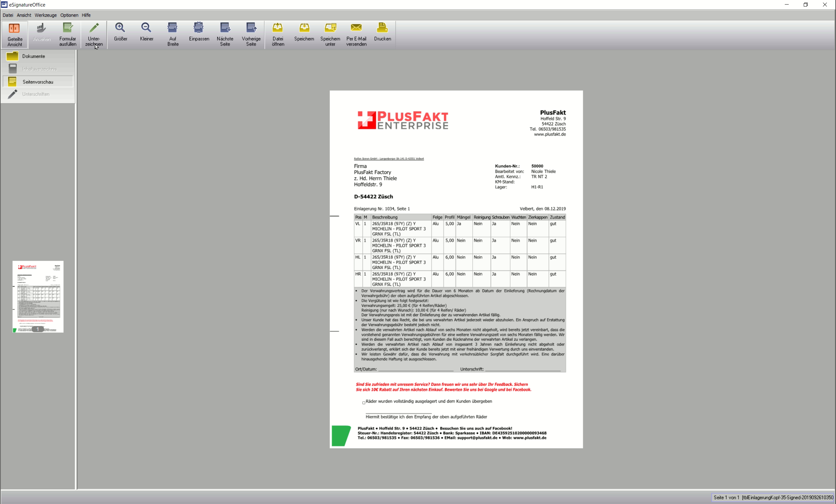This screenshot has width=836, height=504.
Task: Go to Vorherige Seite
Action: [251, 35]
